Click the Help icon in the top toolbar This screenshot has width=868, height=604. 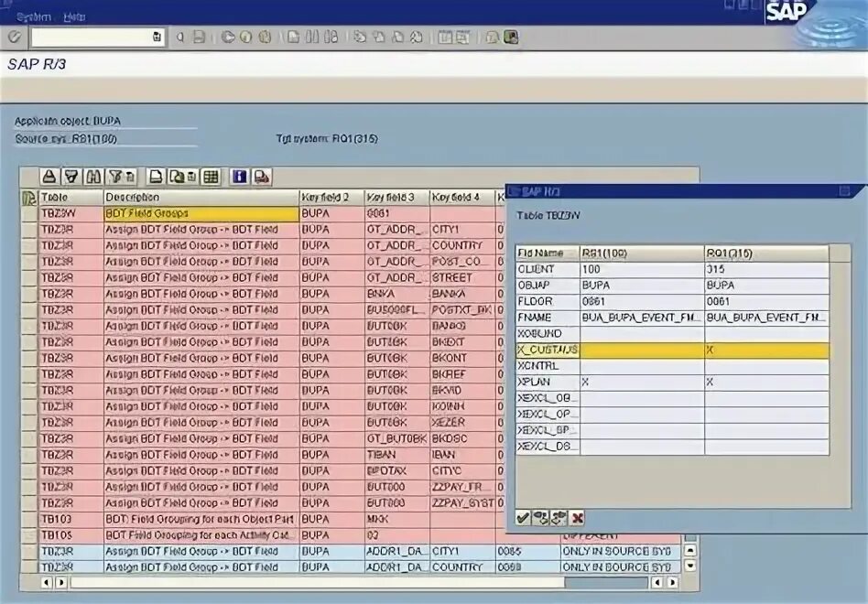492,37
